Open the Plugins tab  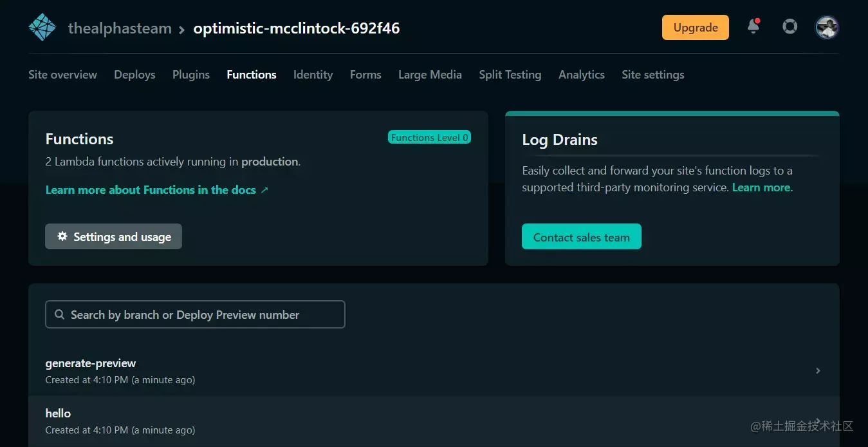tap(191, 75)
